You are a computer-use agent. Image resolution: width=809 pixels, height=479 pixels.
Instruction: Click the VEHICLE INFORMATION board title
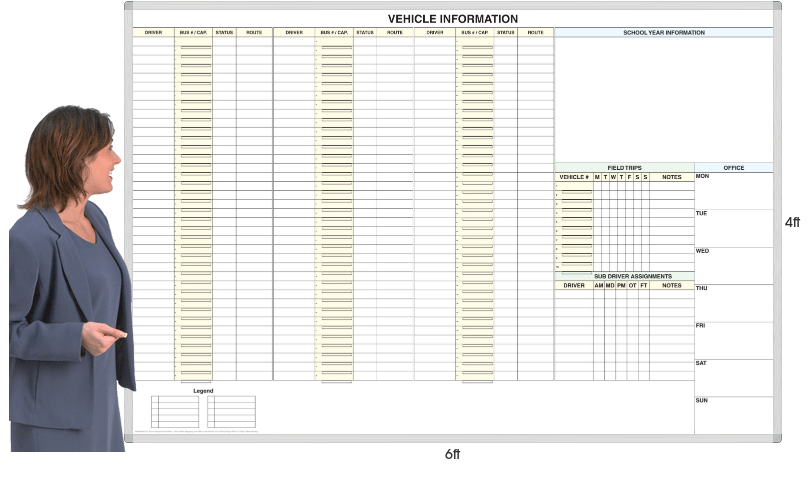click(x=452, y=19)
